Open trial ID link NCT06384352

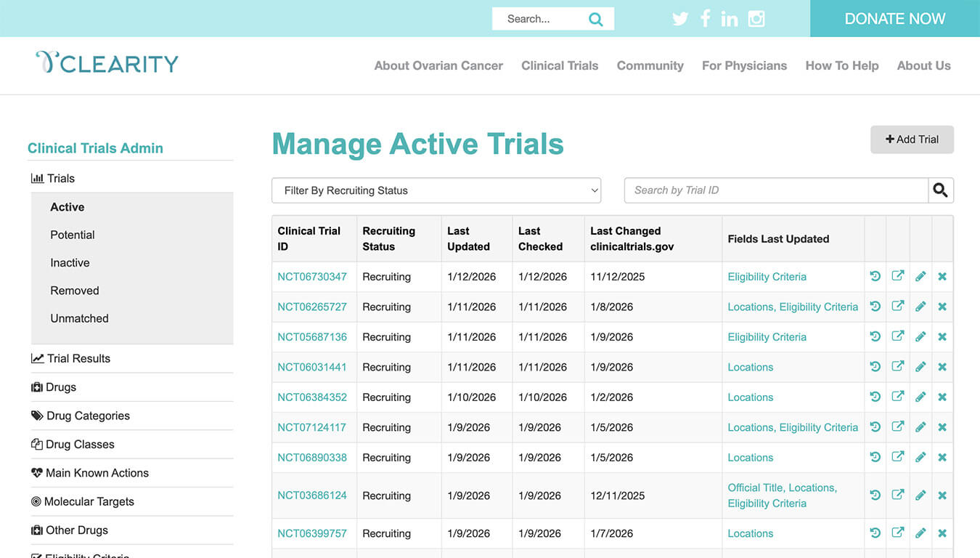(x=312, y=397)
